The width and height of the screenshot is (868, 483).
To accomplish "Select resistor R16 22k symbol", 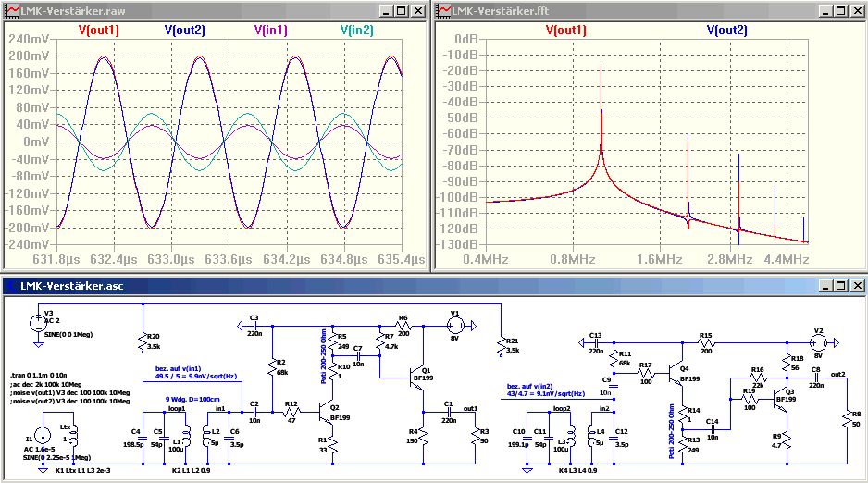I will (758, 378).
